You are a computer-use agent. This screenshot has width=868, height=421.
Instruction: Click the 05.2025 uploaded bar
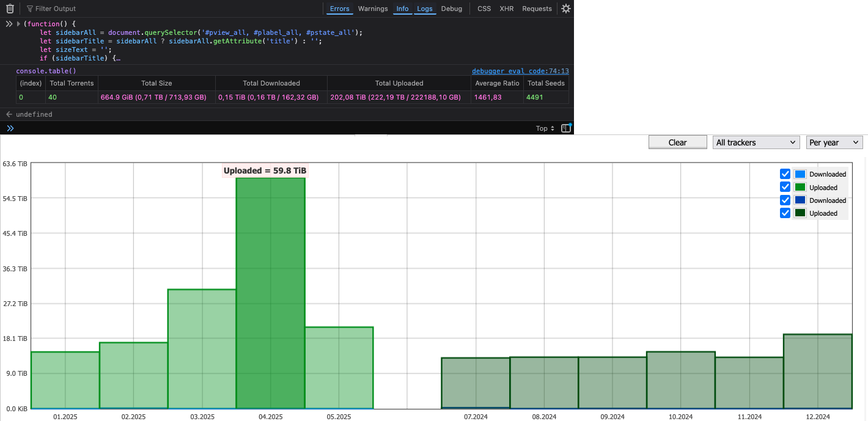coord(339,368)
